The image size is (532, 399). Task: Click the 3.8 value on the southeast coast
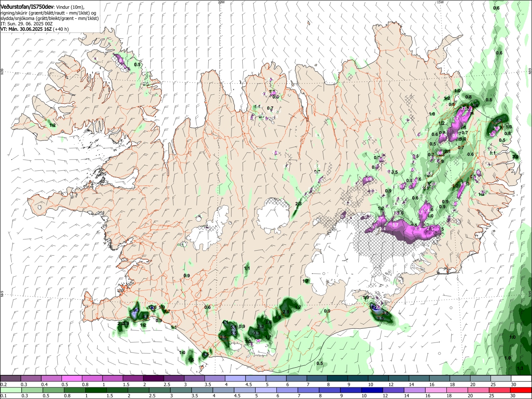[385, 313]
